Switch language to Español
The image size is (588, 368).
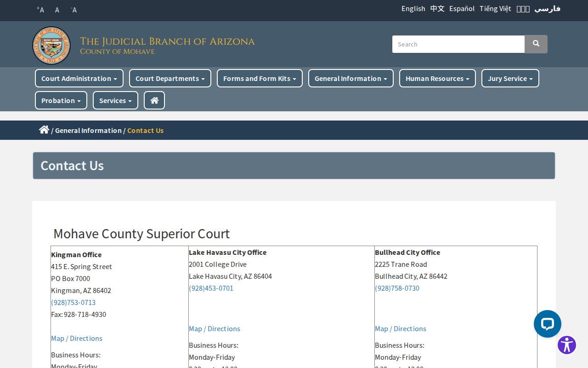[462, 9]
